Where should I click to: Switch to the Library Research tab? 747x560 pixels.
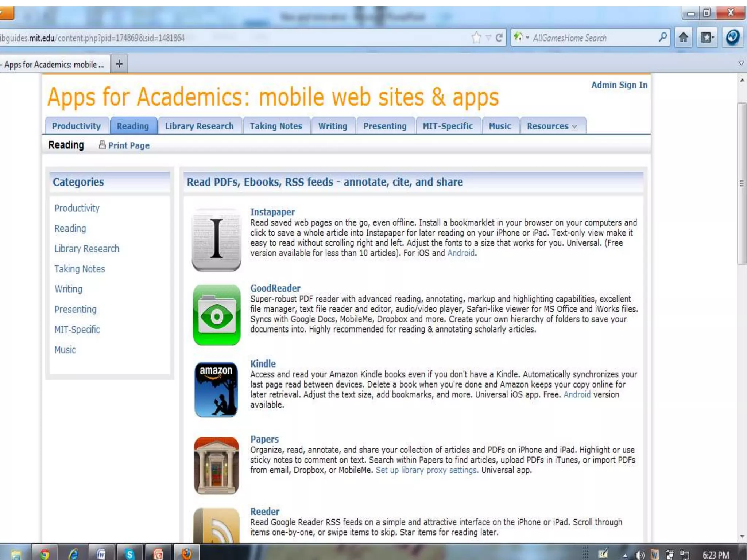199,126
